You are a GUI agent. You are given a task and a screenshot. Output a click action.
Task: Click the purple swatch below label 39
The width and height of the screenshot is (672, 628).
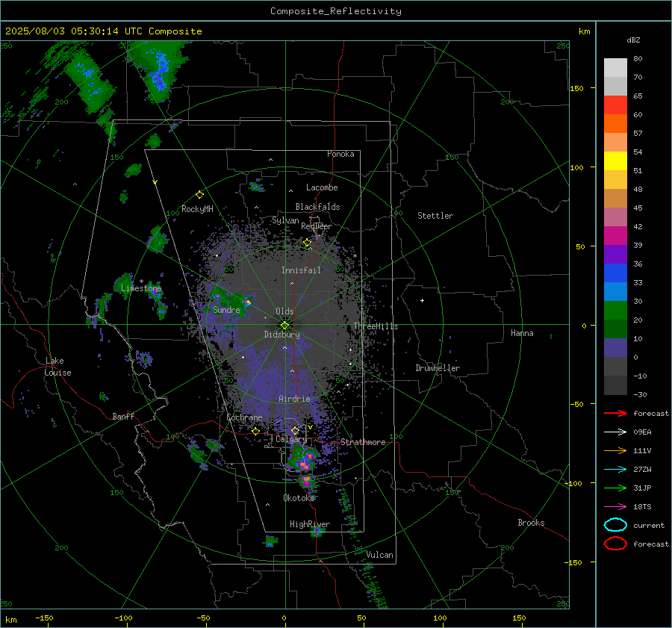pos(615,254)
